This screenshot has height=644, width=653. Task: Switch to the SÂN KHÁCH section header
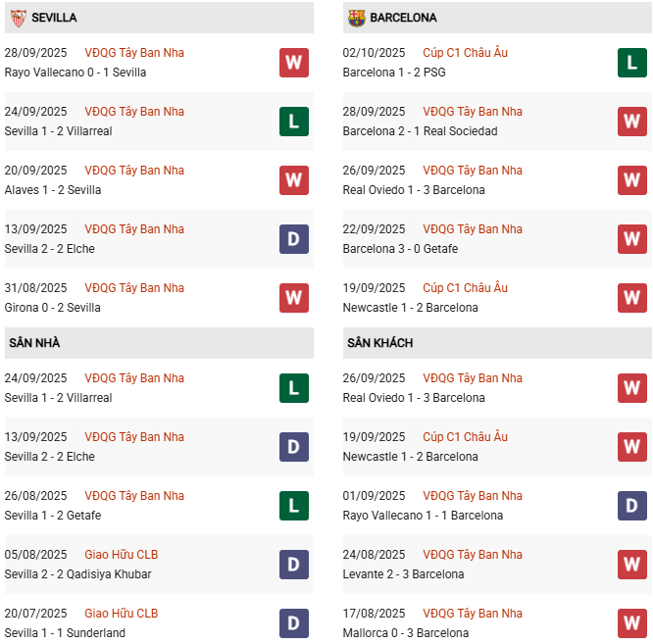coord(379,343)
